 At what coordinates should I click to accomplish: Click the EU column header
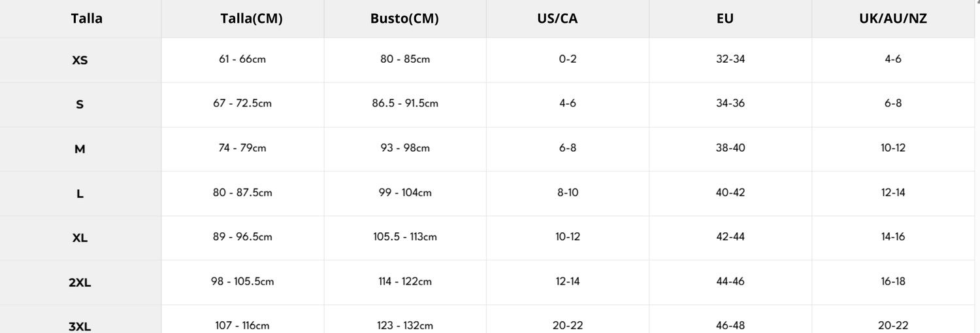725,18
